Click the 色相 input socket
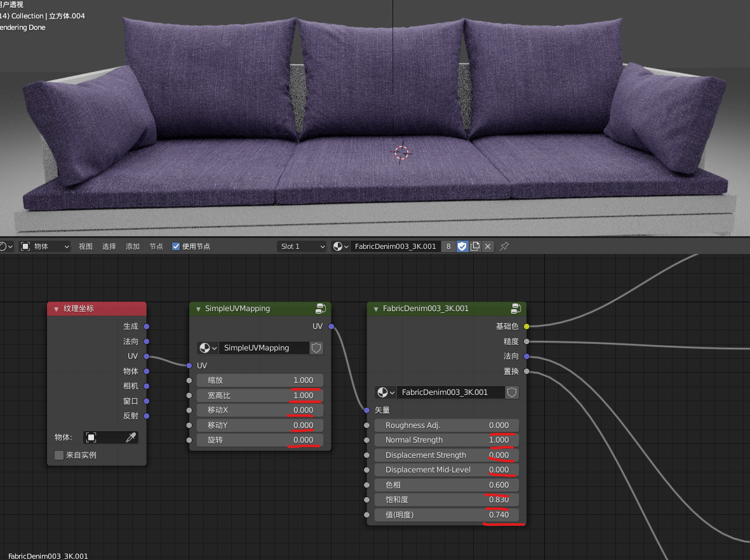Image resolution: width=750 pixels, height=560 pixels. 367,485
